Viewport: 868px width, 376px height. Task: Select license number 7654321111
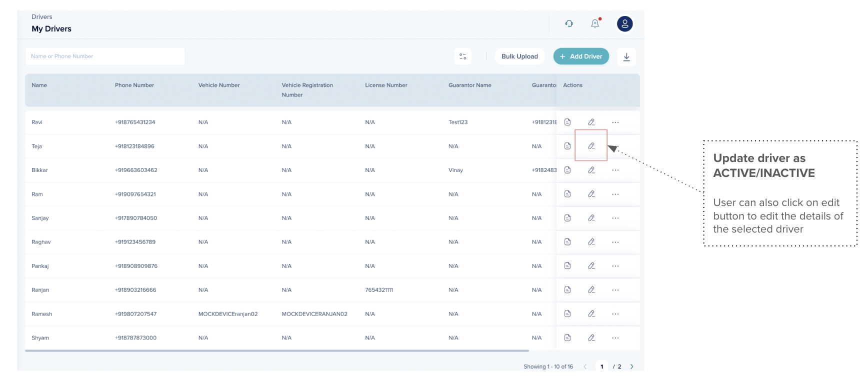click(x=379, y=290)
